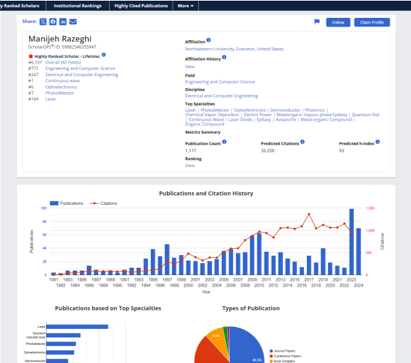Open Laser ranking link ranked #164
Image resolution: width=411 pixels, height=363 pixels.
point(51,99)
